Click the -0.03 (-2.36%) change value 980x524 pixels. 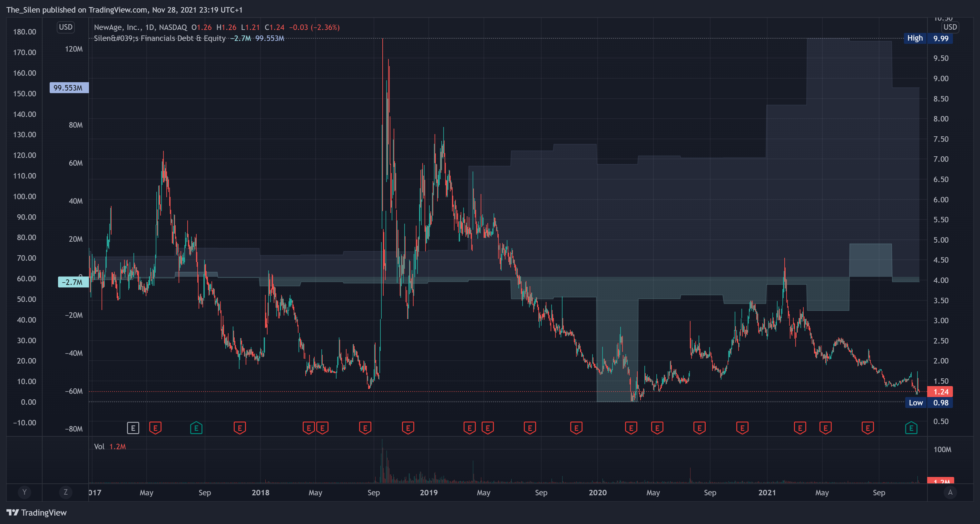314,27
